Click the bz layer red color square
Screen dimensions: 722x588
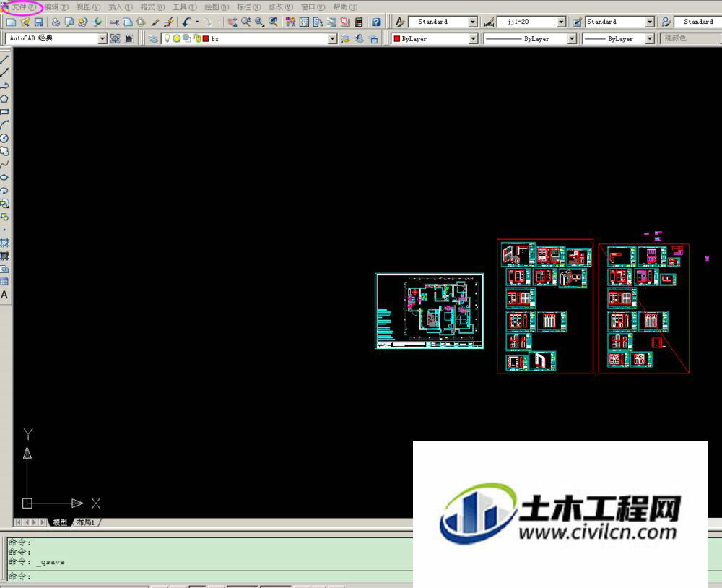tap(206, 39)
